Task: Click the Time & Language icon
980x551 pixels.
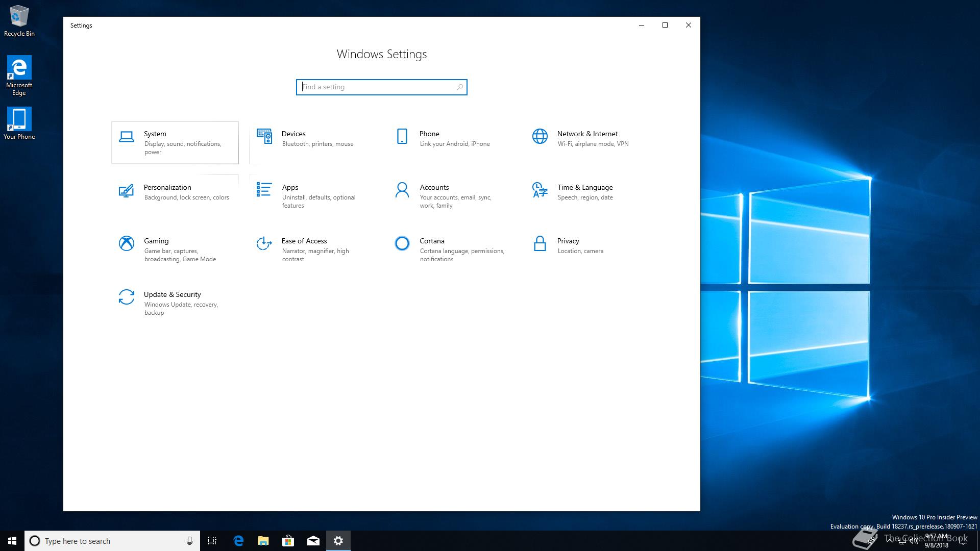Action: (540, 190)
